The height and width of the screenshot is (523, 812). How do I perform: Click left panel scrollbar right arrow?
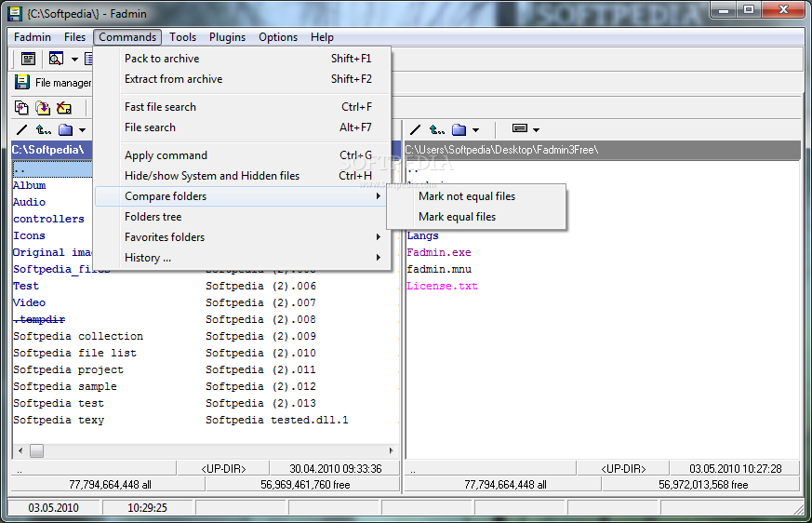(x=391, y=451)
